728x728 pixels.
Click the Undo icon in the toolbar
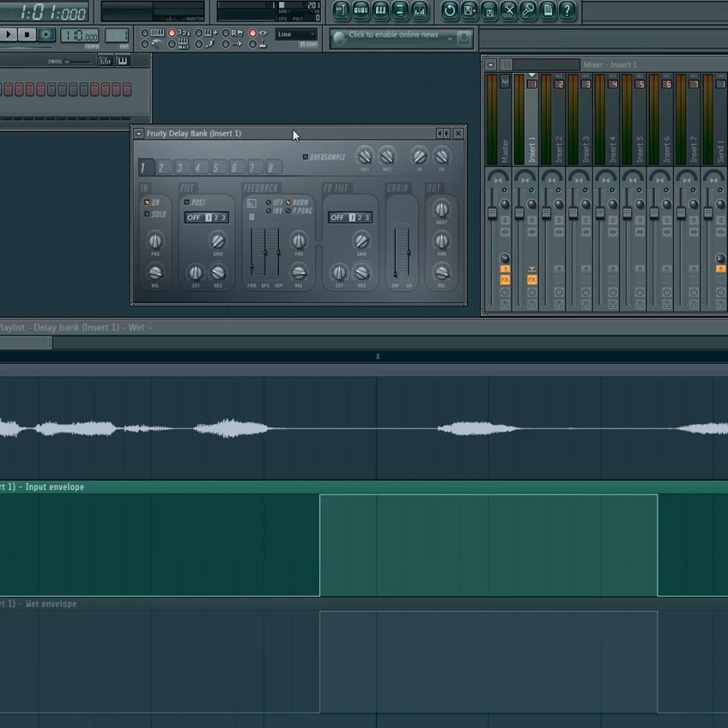[x=450, y=11]
